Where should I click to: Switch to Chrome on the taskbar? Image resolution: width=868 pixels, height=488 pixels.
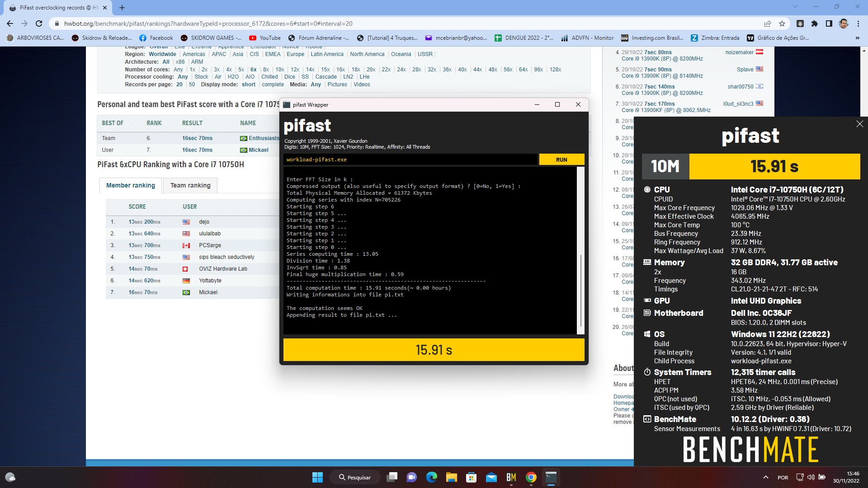tap(531, 477)
